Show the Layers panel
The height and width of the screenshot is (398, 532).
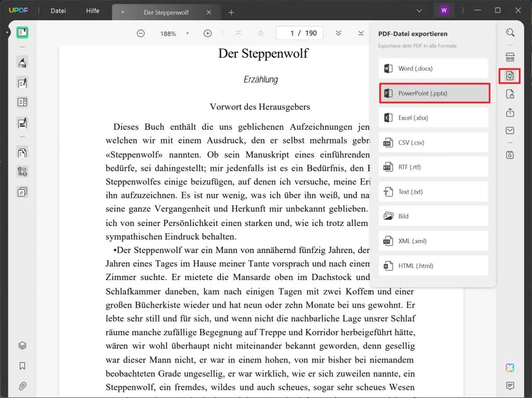point(22,346)
